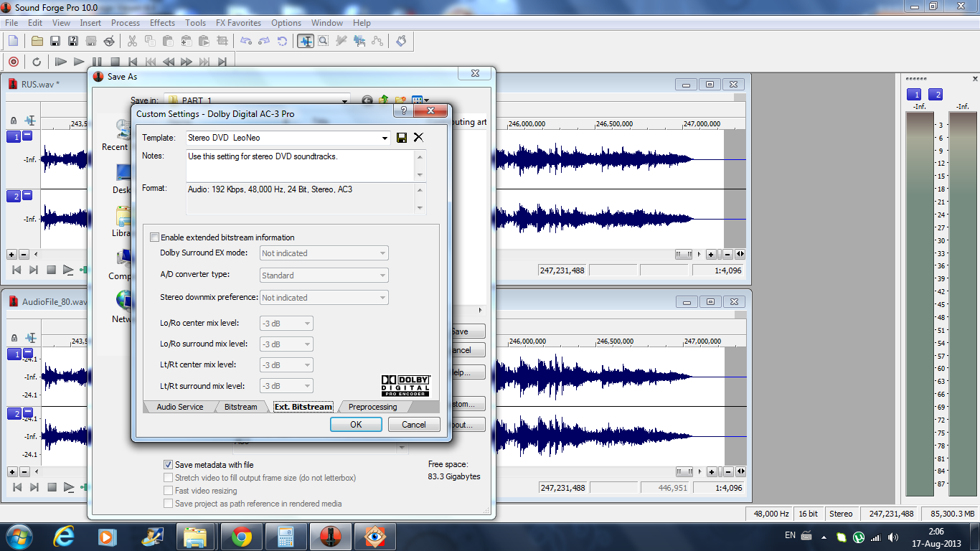980x551 pixels.
Task: Click the Redo arrow toolbar icon
Action: pyautogui.click(x=264, y=41)
